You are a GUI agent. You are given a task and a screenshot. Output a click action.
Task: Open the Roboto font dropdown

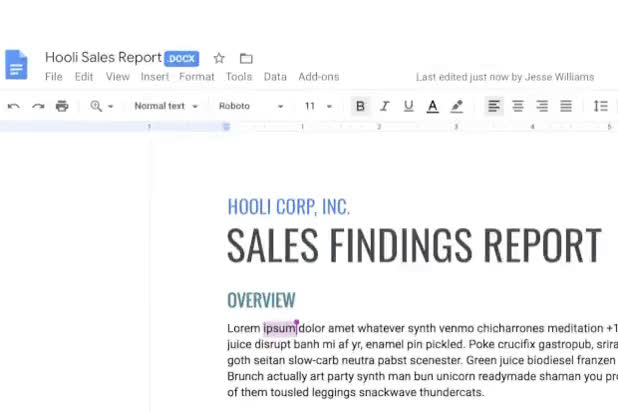click(x=251, y=106)
